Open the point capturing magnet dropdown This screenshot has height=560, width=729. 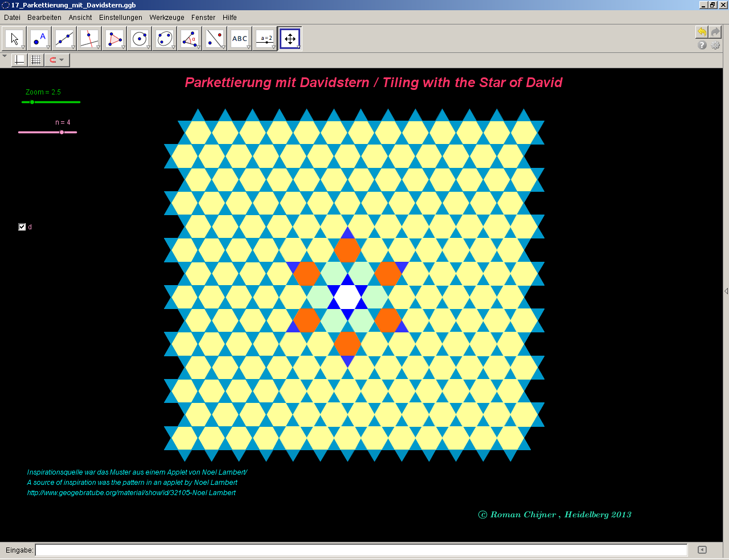click(57, 60)
